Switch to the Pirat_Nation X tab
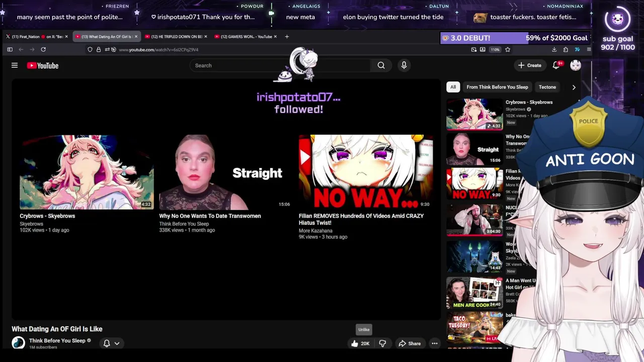The image size is (644, 362). tap(37, 36)
